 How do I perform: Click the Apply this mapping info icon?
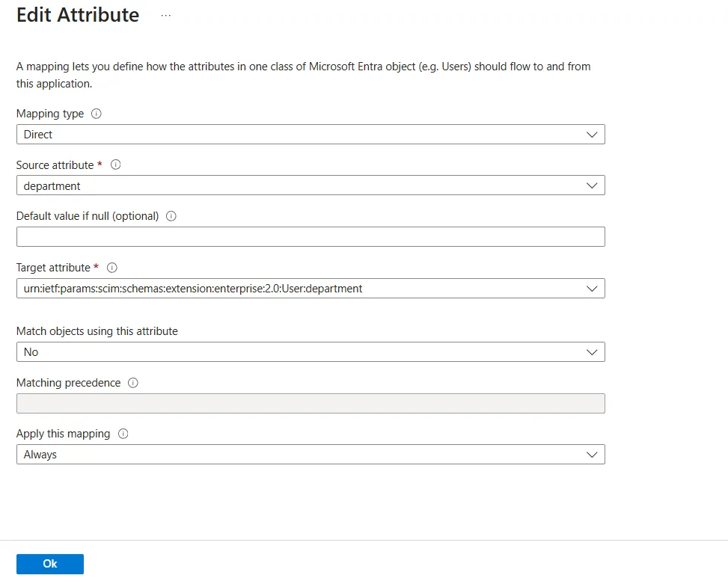point(124,434)
